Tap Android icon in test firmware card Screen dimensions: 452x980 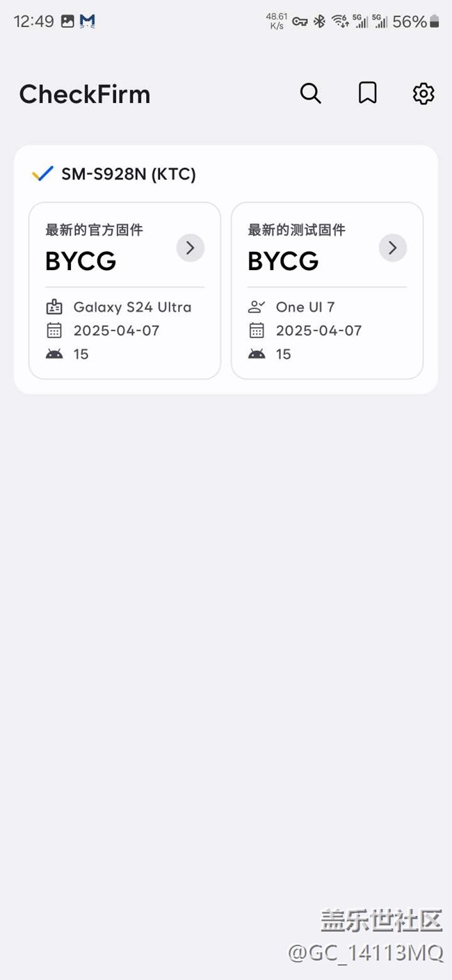click(257, 354)
